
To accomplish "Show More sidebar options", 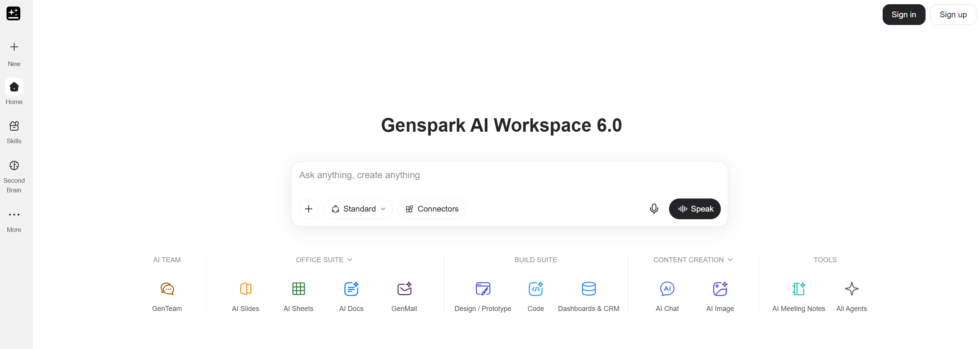I will (14, 221).
